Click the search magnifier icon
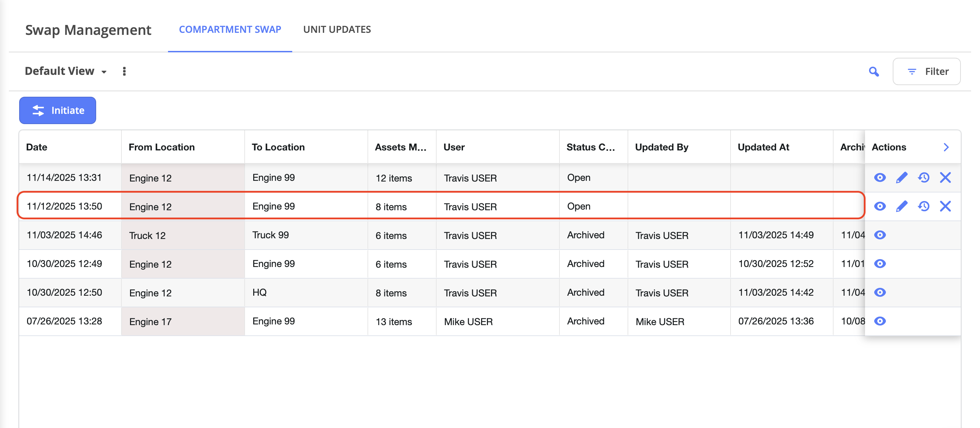Viewport: 980px width, 428px height. click(x=874, y=71)
